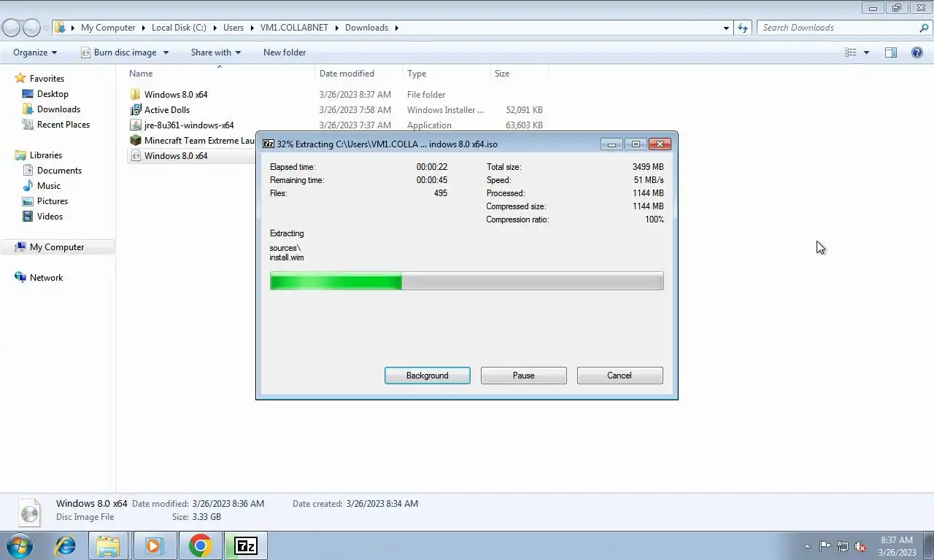Screen dimensions: 934x560
Task: Select the jre-8u361-windows-x64 Java icon
Action: tap(135, 125)
